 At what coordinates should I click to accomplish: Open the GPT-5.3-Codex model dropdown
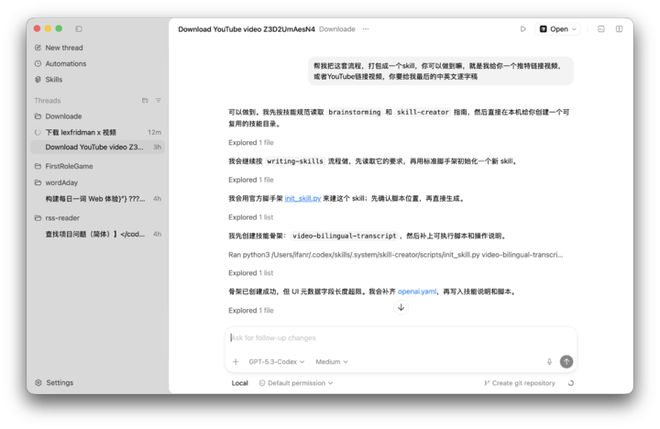[276, 362]
